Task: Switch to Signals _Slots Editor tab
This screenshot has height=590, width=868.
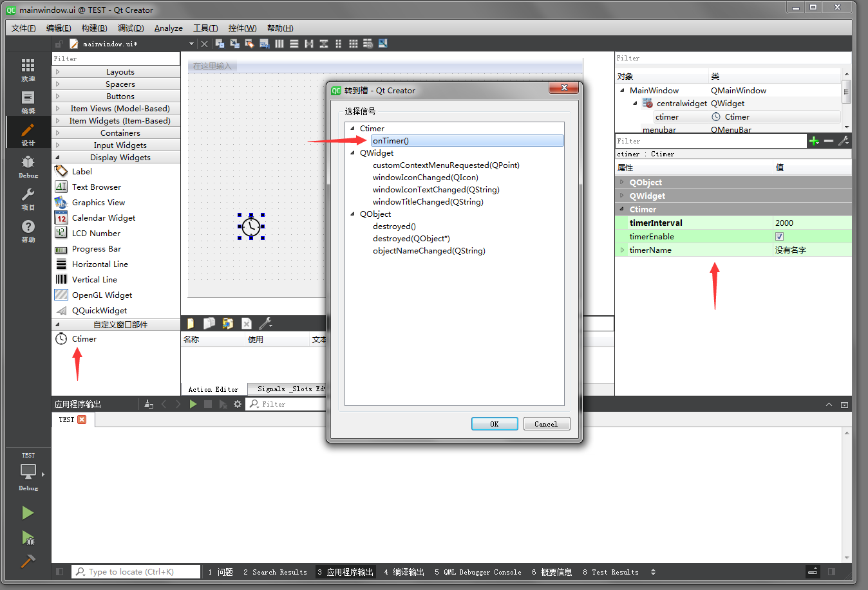Action: point(288,389)
